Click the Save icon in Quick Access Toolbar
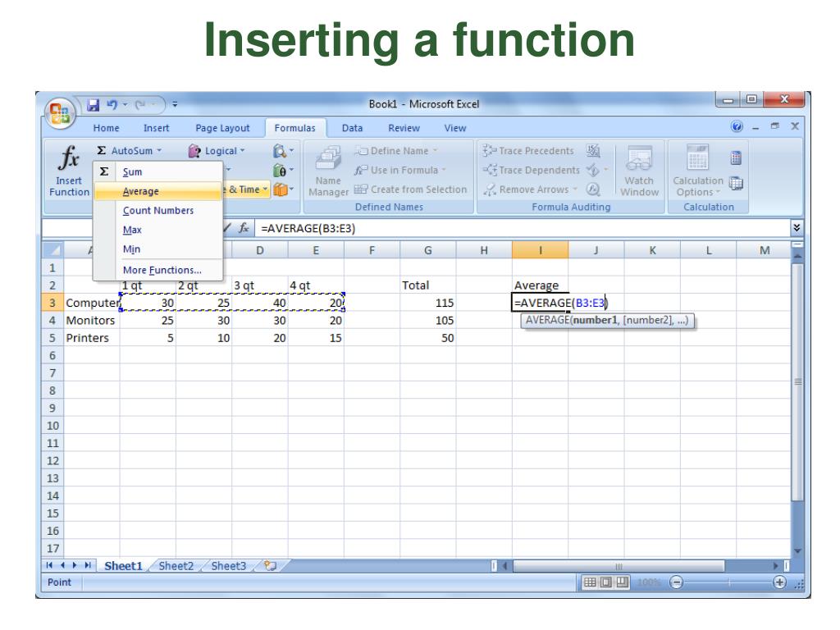Viewport: 840px width, 630px height. pyautogui.click(x=94, y=105)
